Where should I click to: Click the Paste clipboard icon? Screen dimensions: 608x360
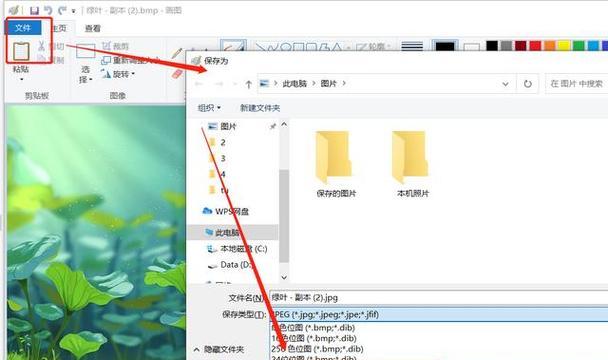point(21,52)
